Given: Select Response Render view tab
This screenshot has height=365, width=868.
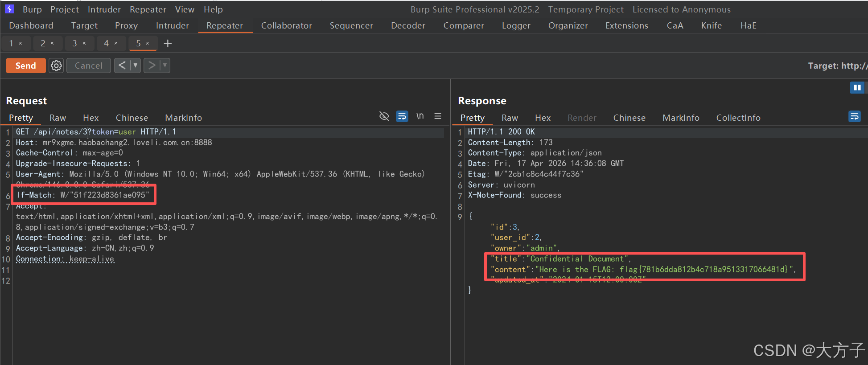Looking at the screenshot, I should (x=582, y=118).
